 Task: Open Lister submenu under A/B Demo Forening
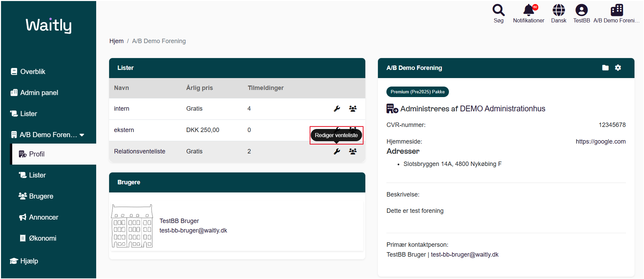pos(32,175)
